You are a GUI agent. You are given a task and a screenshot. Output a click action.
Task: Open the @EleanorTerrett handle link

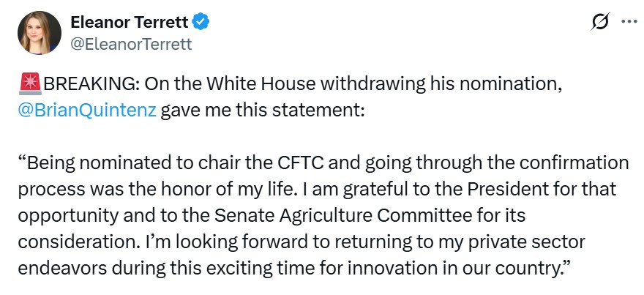[x=131, y=44]
